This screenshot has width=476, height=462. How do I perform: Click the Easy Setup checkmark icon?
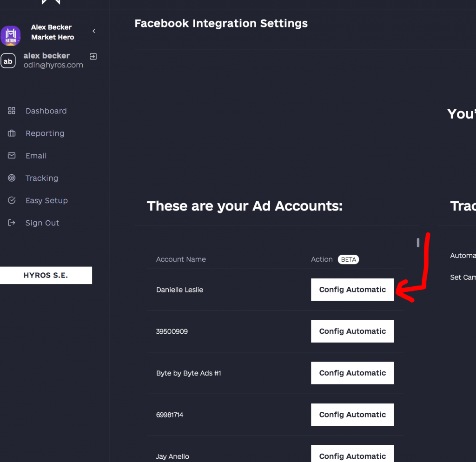point(12,200)
